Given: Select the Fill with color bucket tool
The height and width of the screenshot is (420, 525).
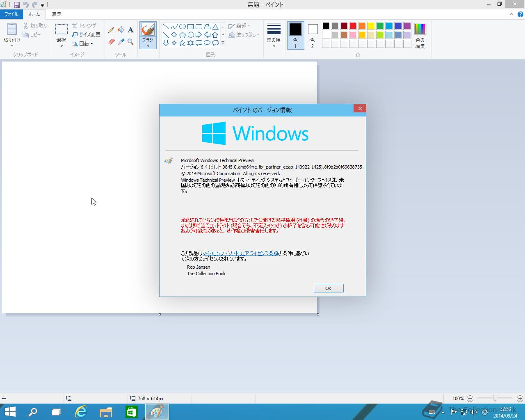Looking at the screenshot, I should [x=121, y=30].
